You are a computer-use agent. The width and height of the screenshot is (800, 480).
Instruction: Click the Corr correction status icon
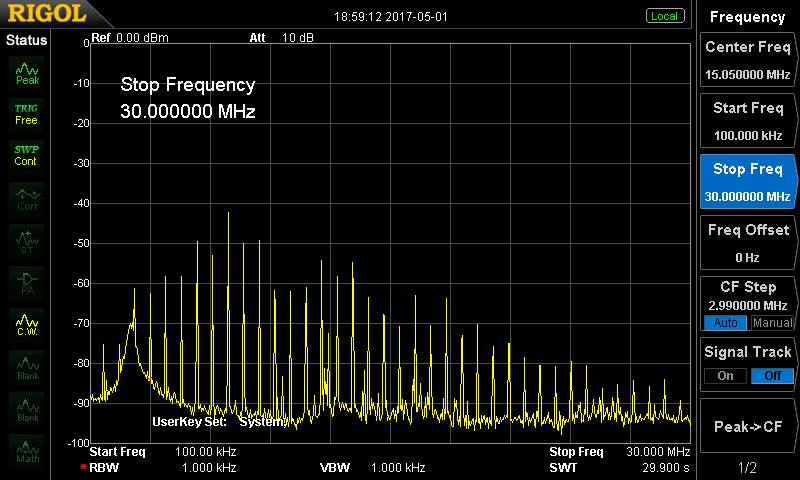tap(27, 198)
